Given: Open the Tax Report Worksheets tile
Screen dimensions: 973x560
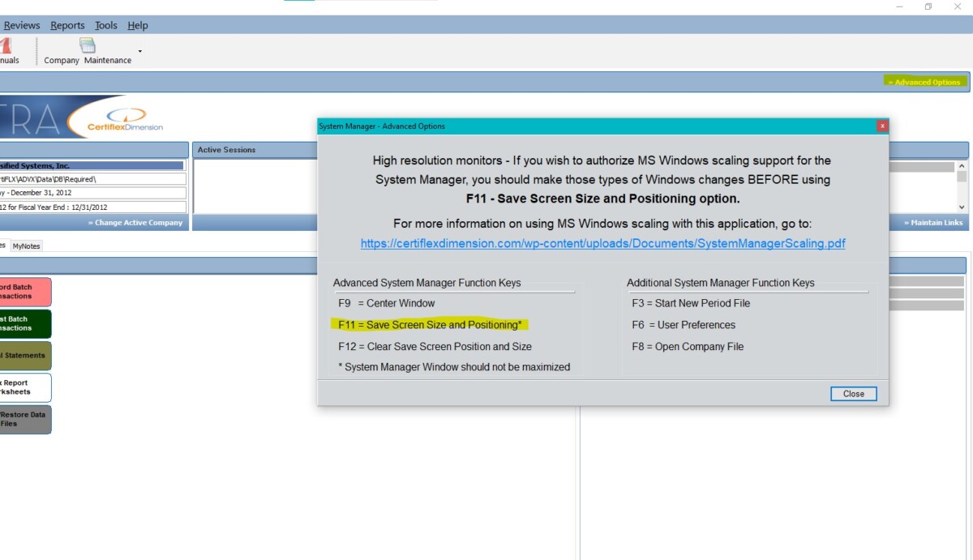Looking at the screenshot, I should (x=23, y=387).
